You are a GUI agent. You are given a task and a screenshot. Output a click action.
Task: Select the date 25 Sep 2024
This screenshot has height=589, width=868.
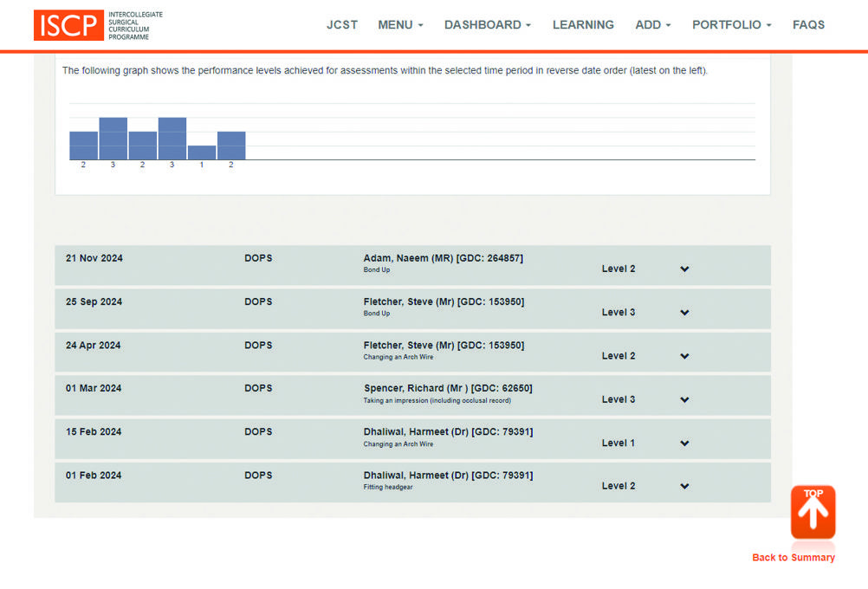(x=94, y=301)
